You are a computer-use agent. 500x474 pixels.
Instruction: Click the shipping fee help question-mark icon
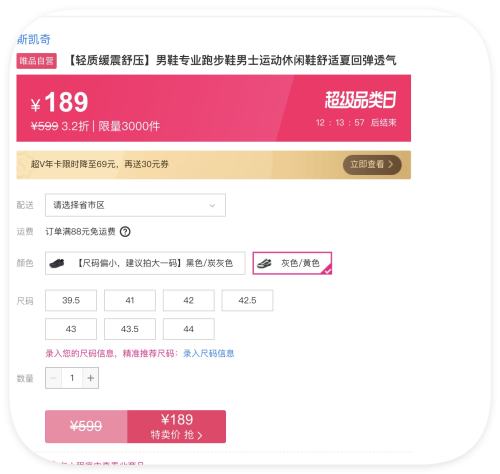point(125,231)
